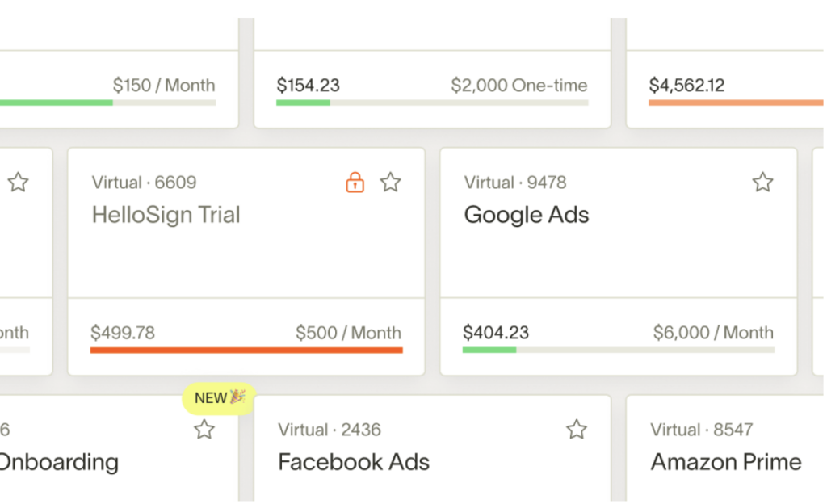Click the orange bar under $4,562.12
Viewport: 827px width, 504px height.
pyautogui.click(x=737, y=103)
